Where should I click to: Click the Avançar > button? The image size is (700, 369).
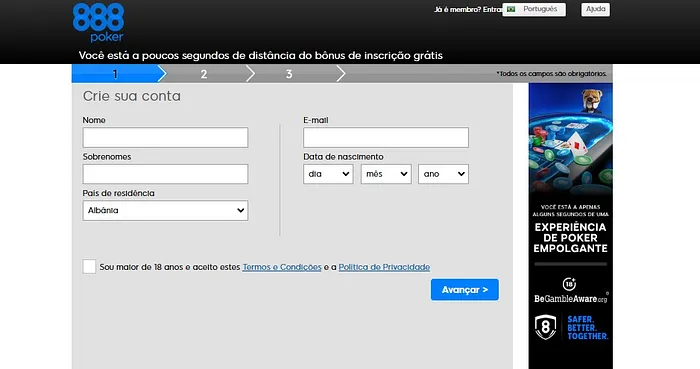click(x=465, y=290)
